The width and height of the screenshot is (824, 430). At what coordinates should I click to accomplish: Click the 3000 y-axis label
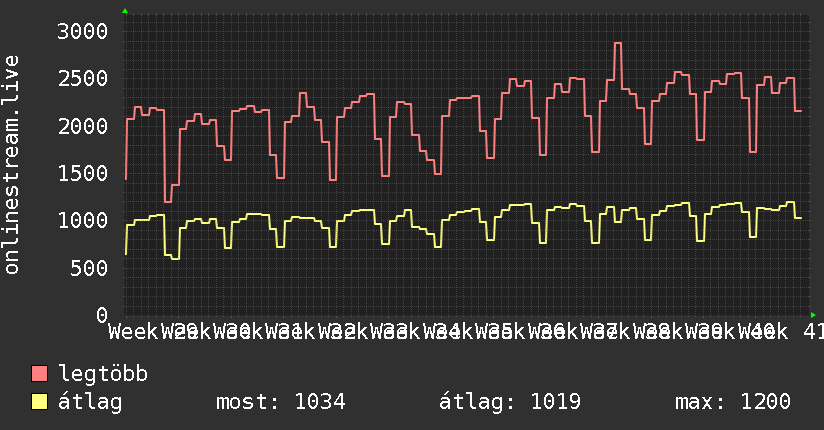click(83, 32)
